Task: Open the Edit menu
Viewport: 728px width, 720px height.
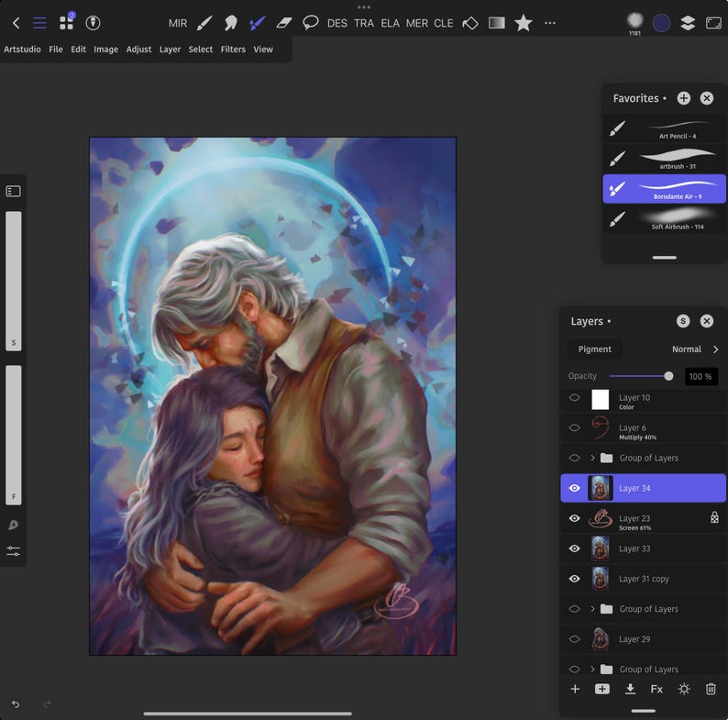Action: pos(79,50)
